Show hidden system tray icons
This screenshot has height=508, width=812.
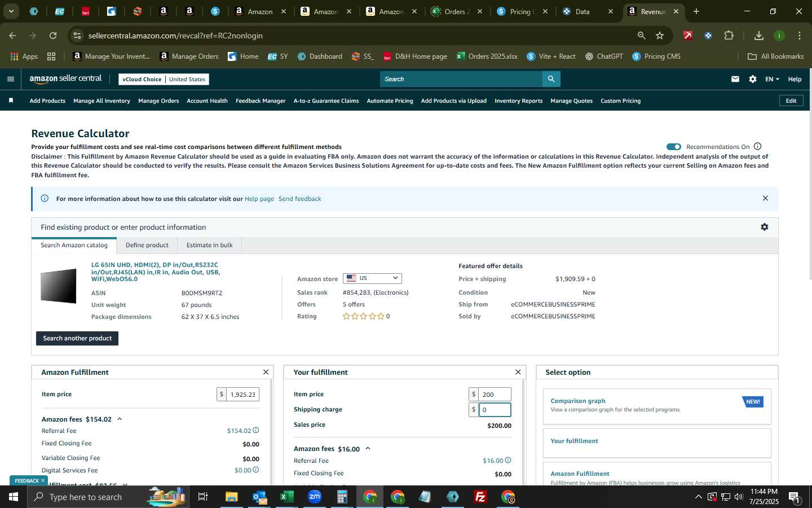(x=698, y=497)
